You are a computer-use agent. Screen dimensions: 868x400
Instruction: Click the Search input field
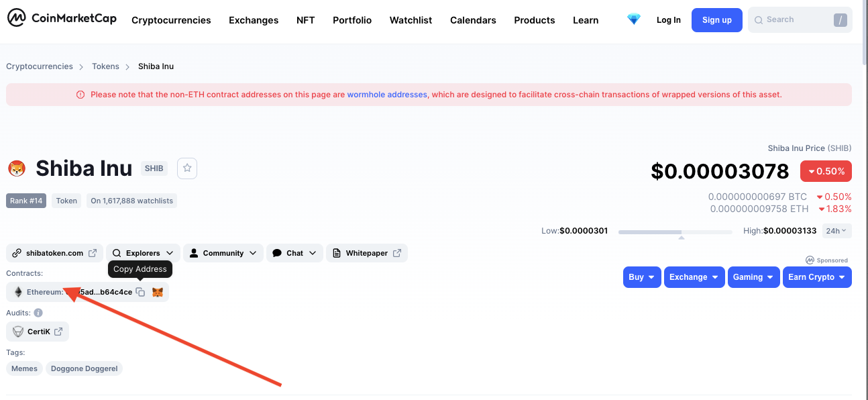coord(800,20)
